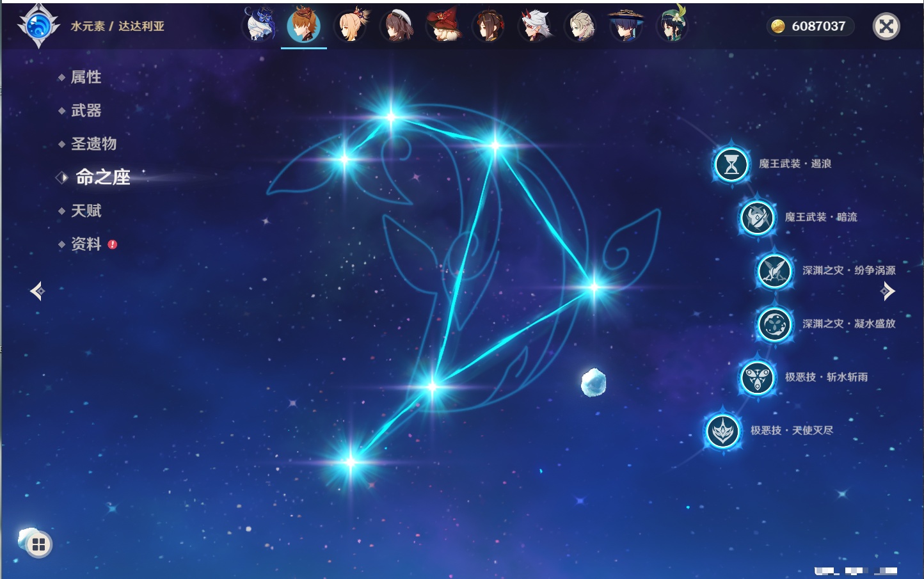The height and width of the screenshot is (579, 924).
Task: Open the 圣遗物 artifacts menu
Action: pyautogui.click(x=93, y=144)
